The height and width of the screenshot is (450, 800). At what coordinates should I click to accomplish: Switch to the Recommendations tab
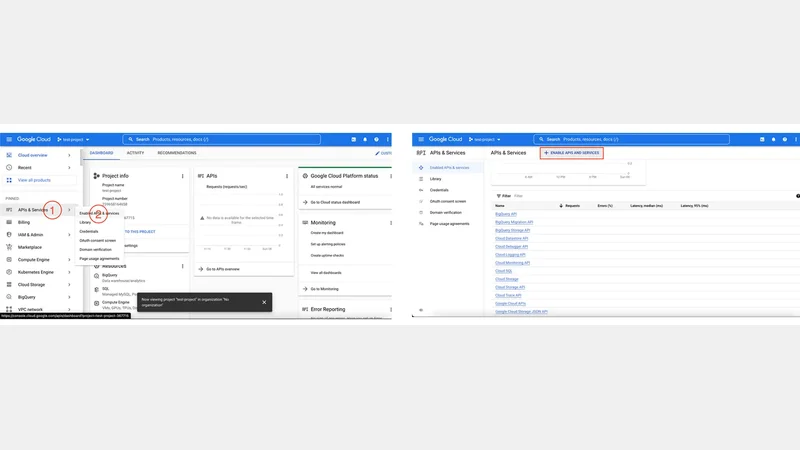tap(177, 153)
